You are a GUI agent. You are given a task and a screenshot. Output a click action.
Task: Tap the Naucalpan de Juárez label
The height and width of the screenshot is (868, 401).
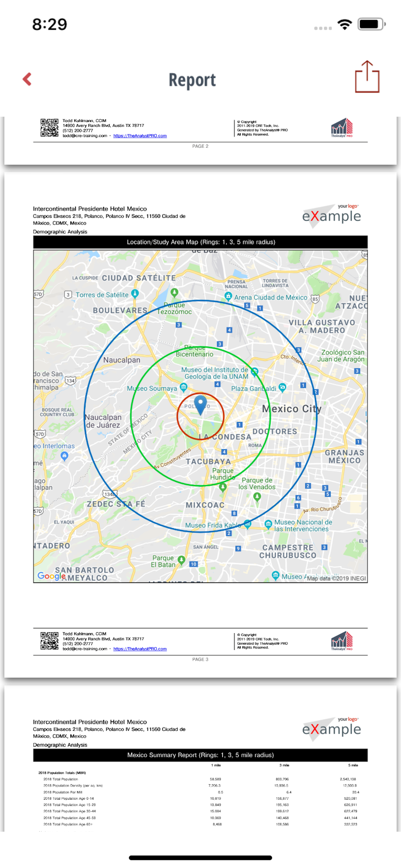point(103,421)
